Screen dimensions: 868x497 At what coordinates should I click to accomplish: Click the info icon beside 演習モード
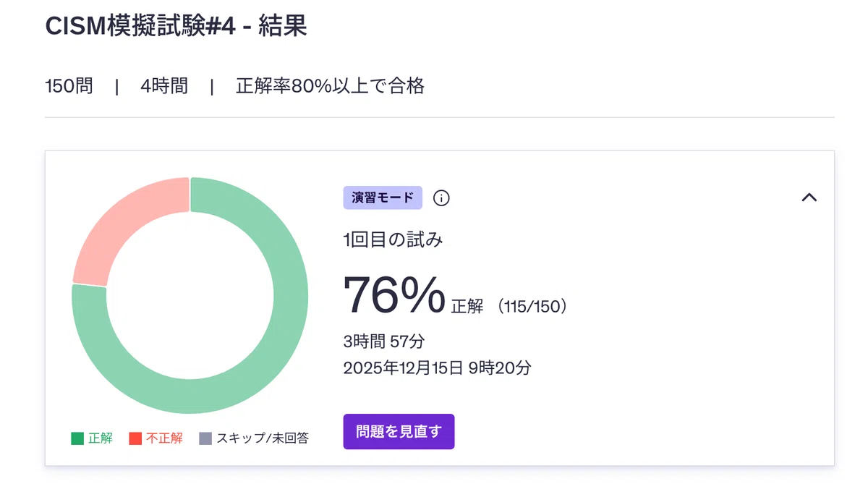tap(441, 197)
